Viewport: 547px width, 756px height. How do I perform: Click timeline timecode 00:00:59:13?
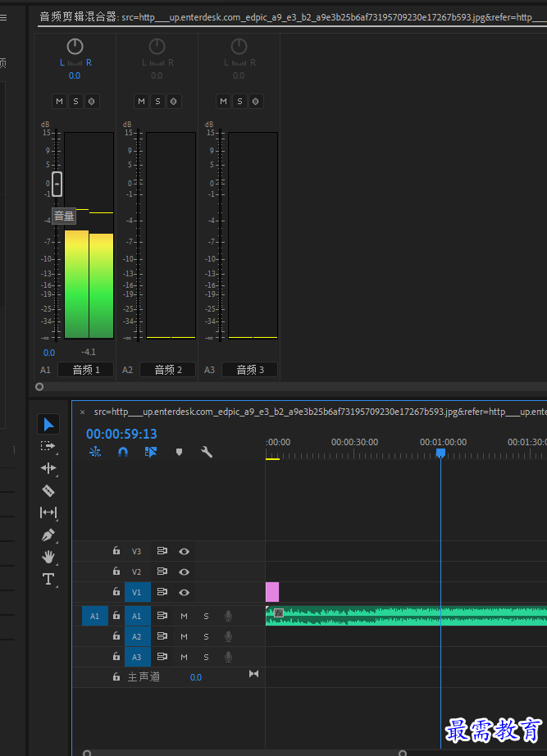[x=121, y=434]
